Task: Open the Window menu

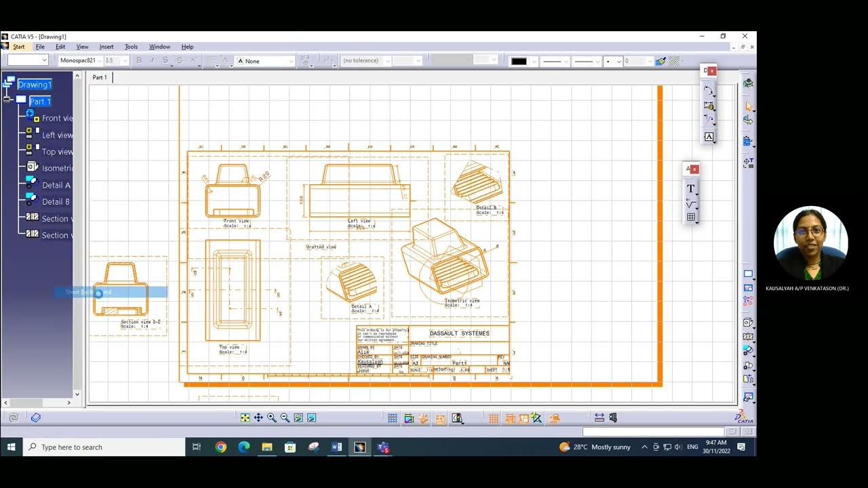Action: tap(159, 47)
